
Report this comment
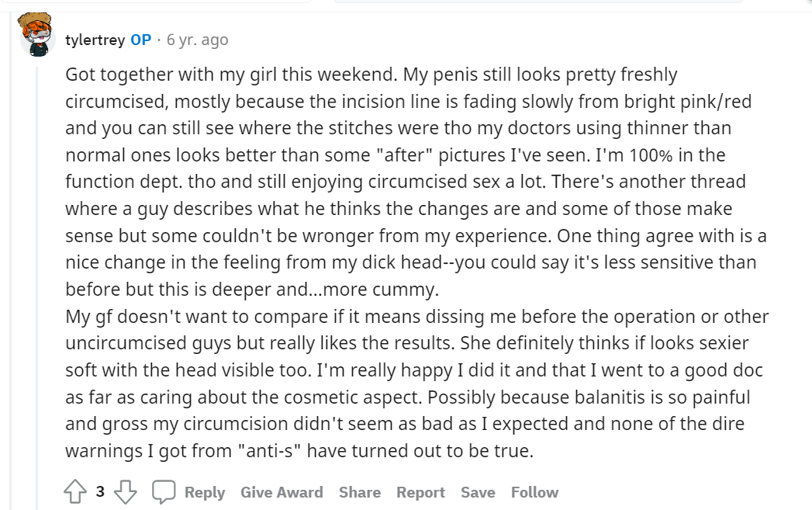(x=420, y=492)
